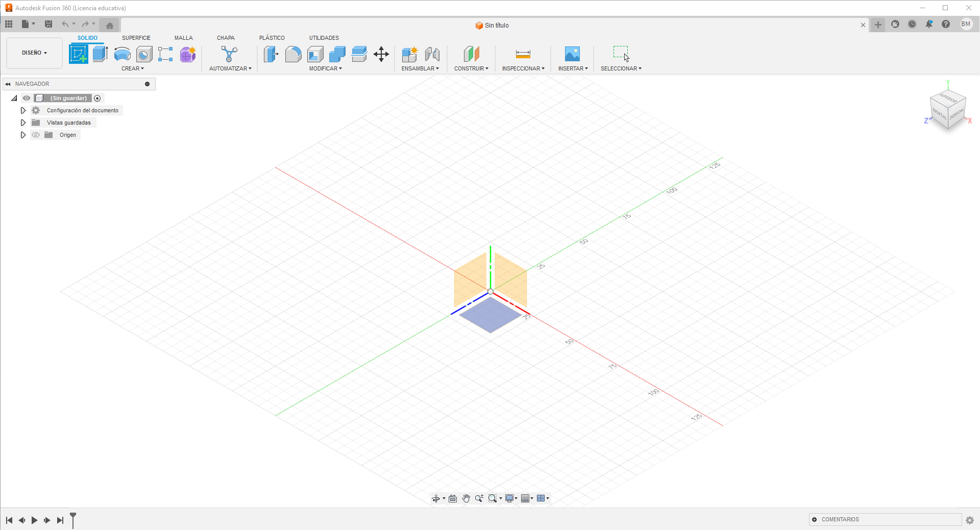Image resolution: width=980 pixels, height=530 pixels.
Task: Open the Revolve tool
Action: 122,55
